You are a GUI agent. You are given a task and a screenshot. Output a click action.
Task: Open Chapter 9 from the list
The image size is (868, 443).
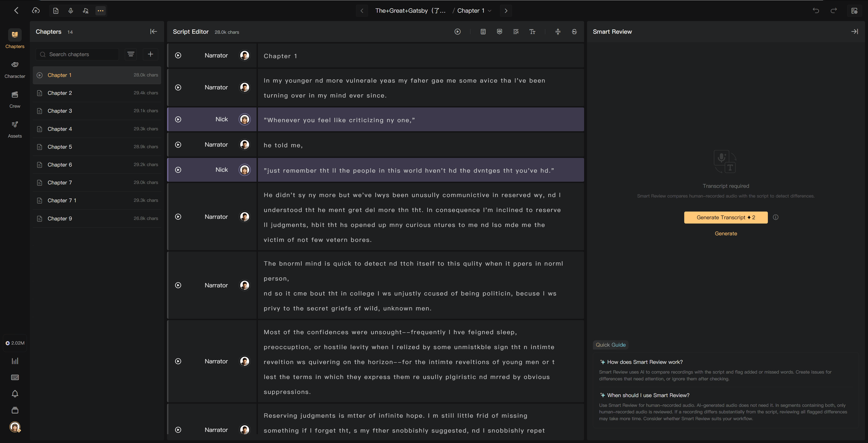(x=97, y=218)
